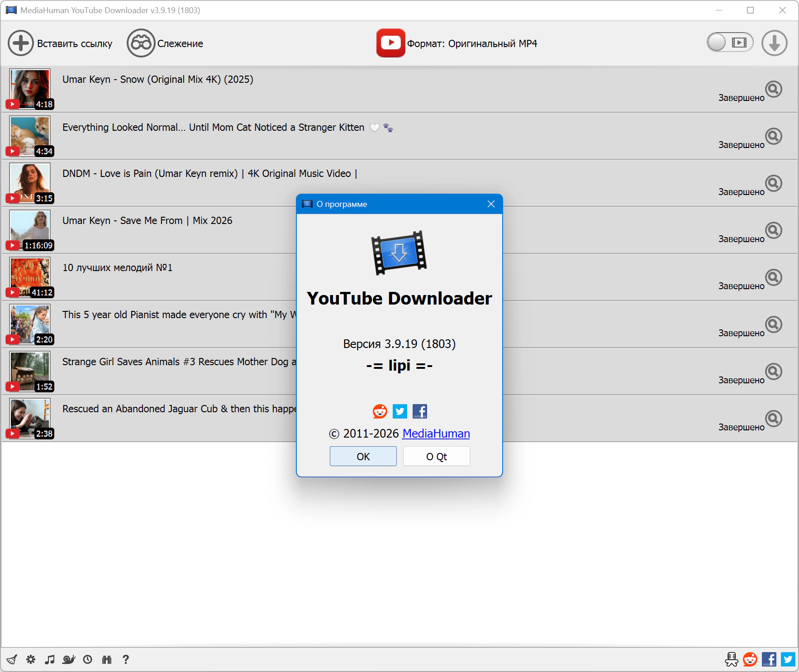Toggle the video auto-download switch

pyautogui.click(x=729, y=43)
